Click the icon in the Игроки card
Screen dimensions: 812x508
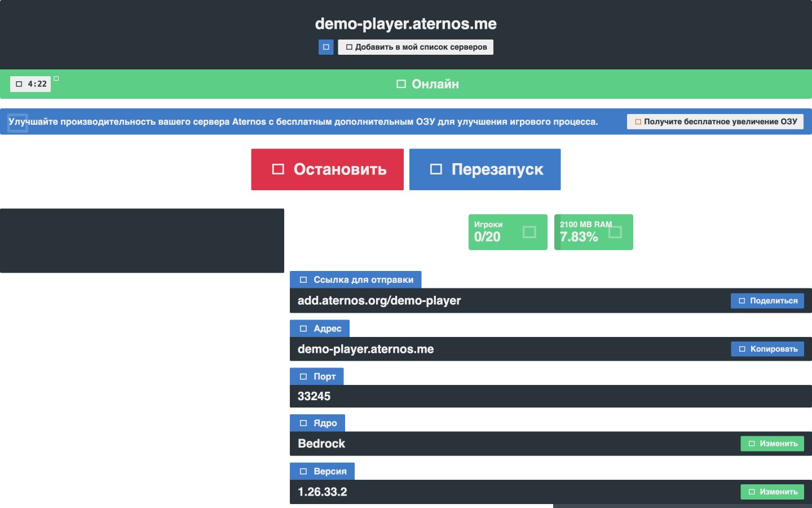[x=529, y=232]
